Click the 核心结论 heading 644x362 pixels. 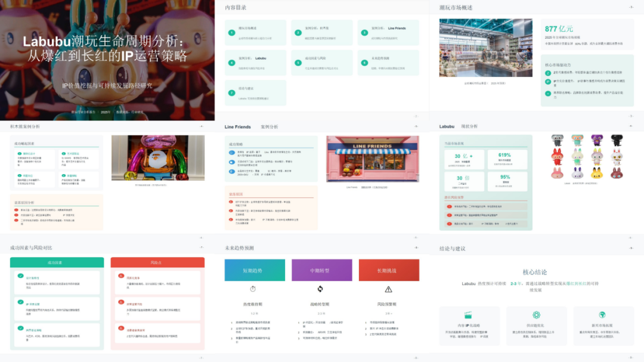click(535, 272)
